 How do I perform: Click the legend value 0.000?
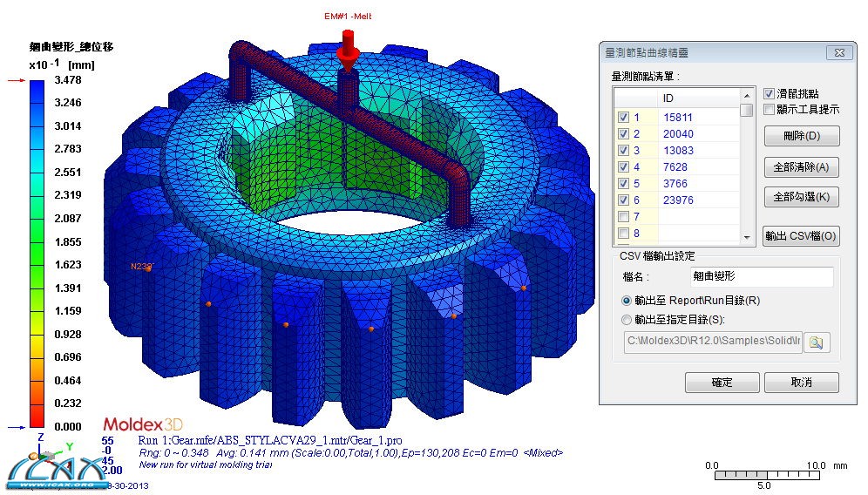[68, 426]
